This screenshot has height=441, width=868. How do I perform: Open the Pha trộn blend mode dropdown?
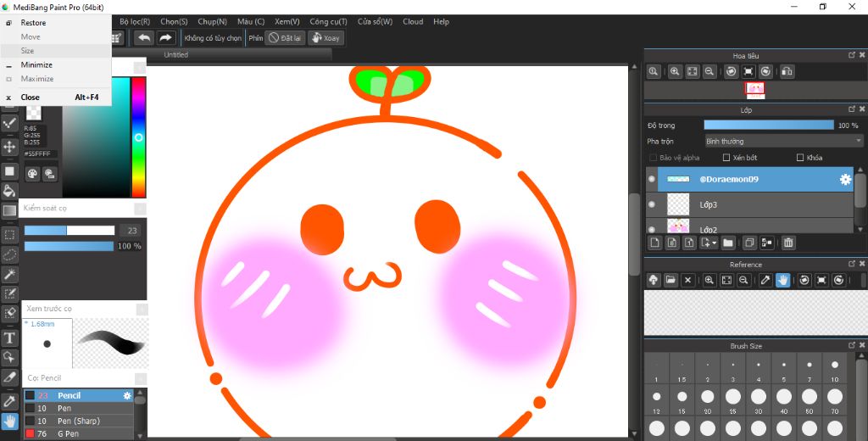[784, 142]
